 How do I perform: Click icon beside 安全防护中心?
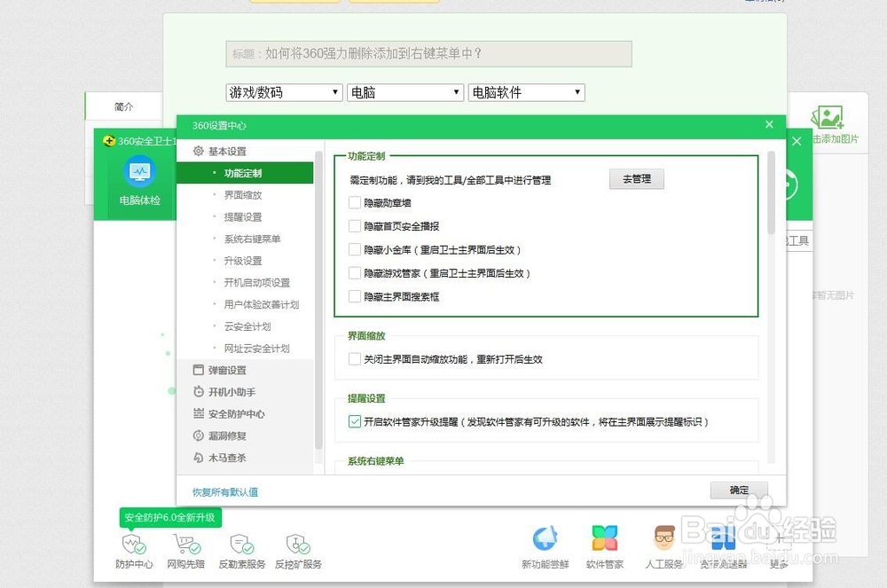(198, 414)
